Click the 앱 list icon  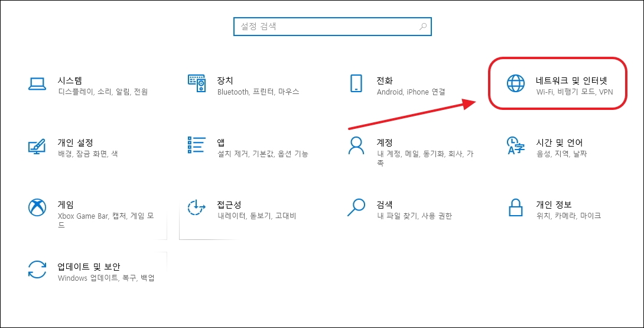[x=197, y=145]
